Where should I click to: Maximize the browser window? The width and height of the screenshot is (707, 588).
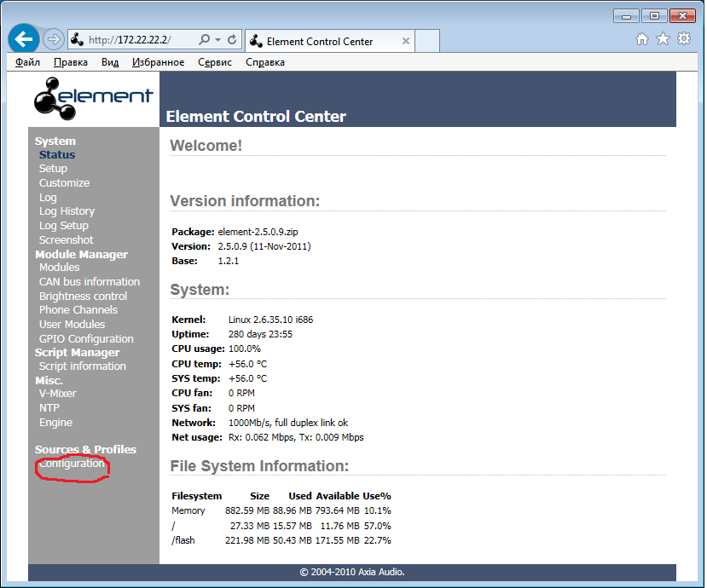tap(654, 16)
